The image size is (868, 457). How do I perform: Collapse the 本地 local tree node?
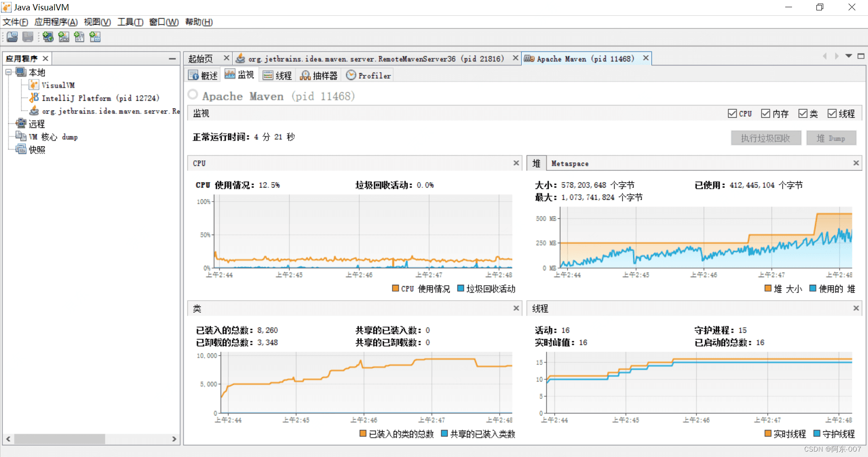pyautogui.click(x=9, y=72)
